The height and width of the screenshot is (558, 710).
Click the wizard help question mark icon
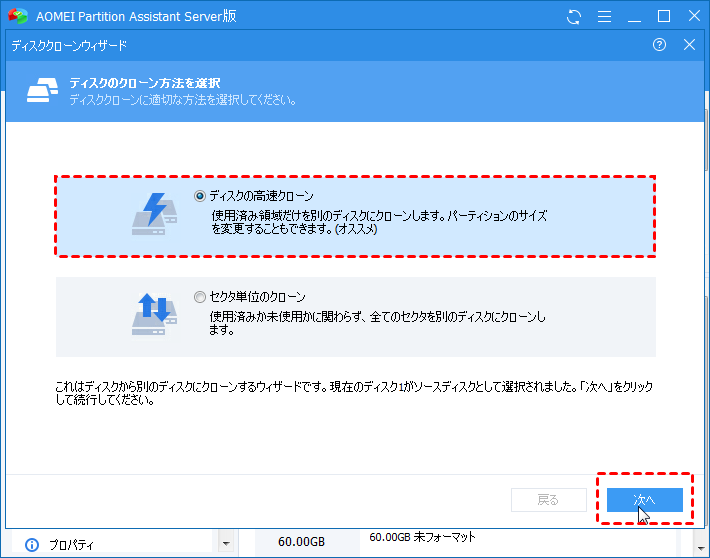[x=659, y=44]
